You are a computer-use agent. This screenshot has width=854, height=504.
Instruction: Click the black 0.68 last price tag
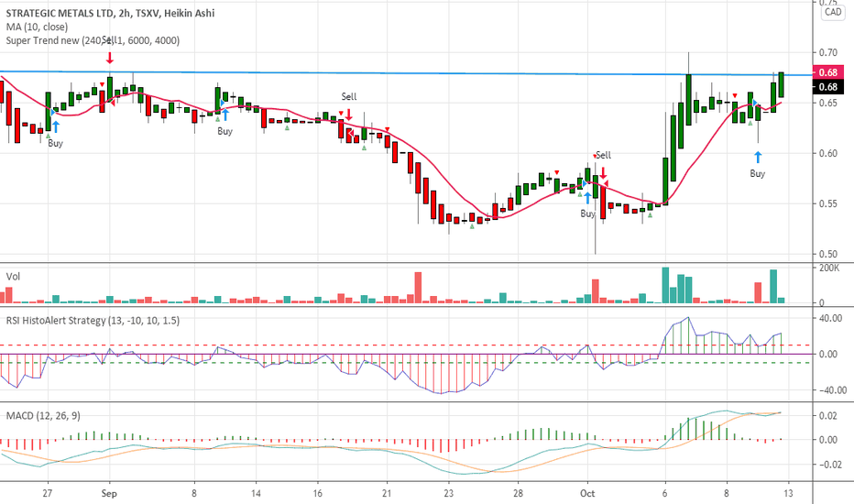click(x=827, y=87)
